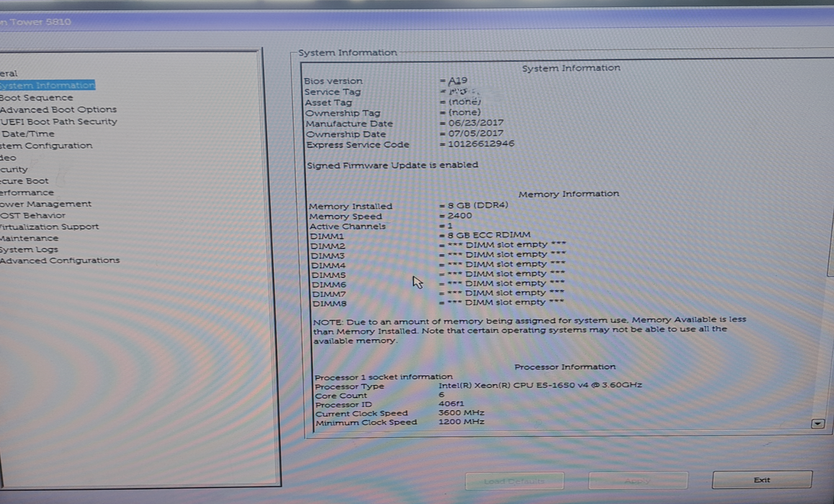The image size is (834, 504).
Task: Click 'Signed Firmware Update is enabled' text
Action: point(393,166)
